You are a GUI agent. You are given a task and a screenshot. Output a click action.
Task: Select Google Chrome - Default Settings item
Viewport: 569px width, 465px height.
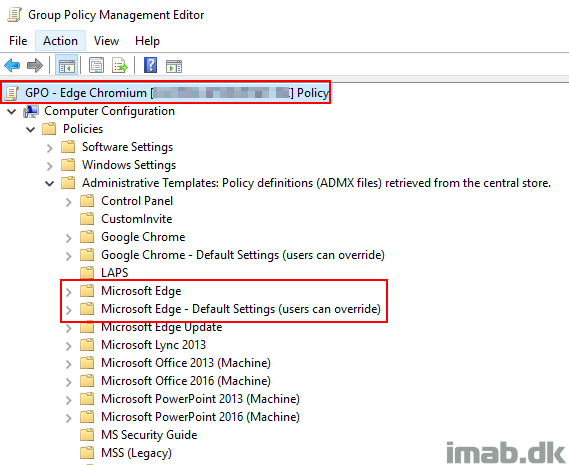(243, 255)
